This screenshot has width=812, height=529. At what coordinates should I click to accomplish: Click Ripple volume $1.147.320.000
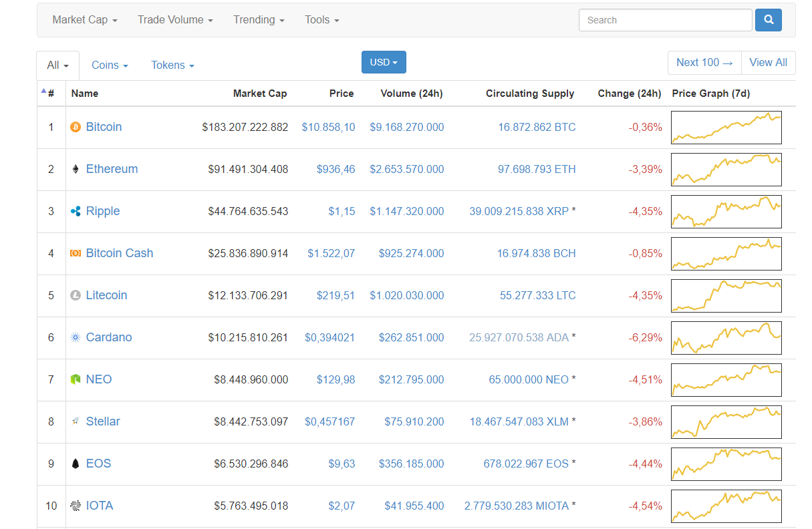406,211
